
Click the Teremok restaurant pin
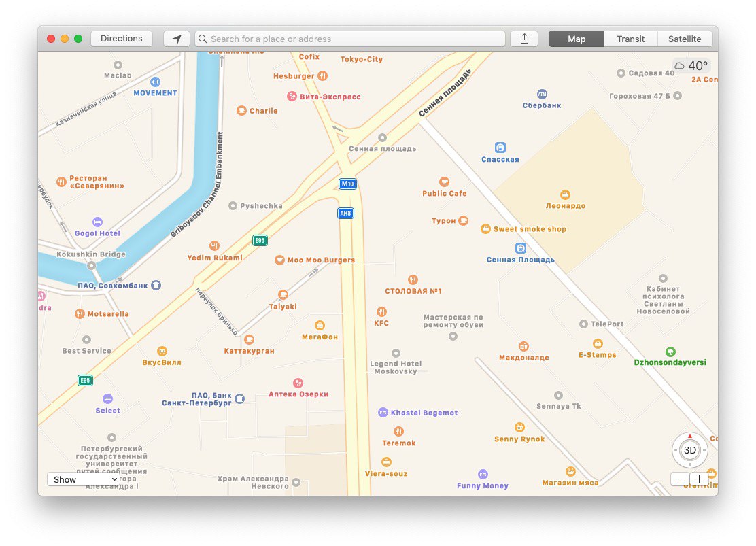coord(398,431)
